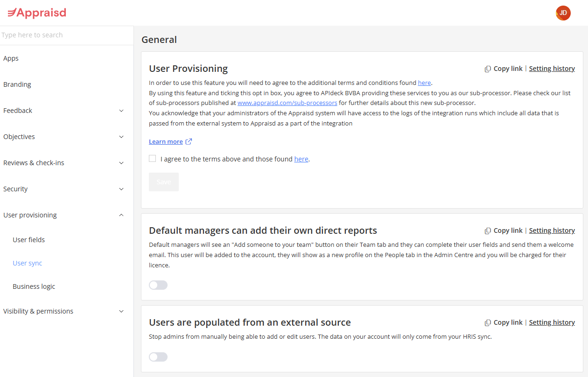
Task: Toggle users populated from external source
Action: click(x=158, y=357)
